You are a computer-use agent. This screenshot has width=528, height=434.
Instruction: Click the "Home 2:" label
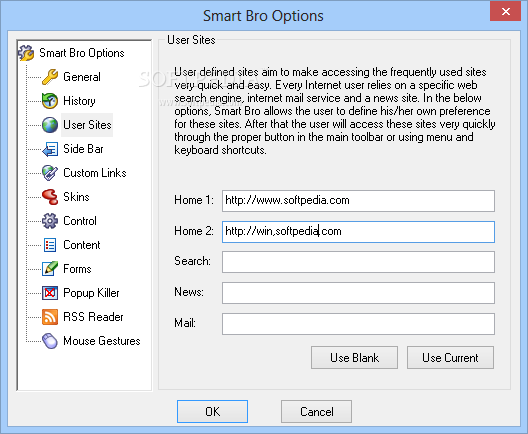click(194, 231)
